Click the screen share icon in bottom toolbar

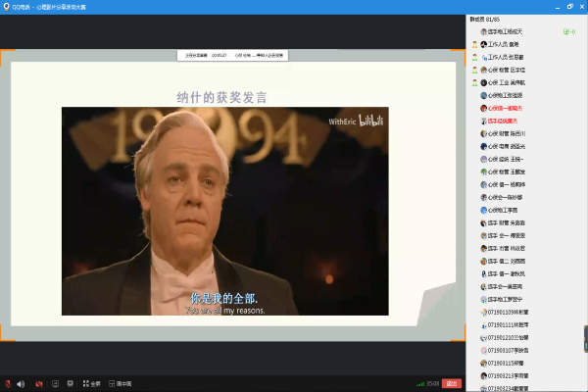(x=55, y=384)
